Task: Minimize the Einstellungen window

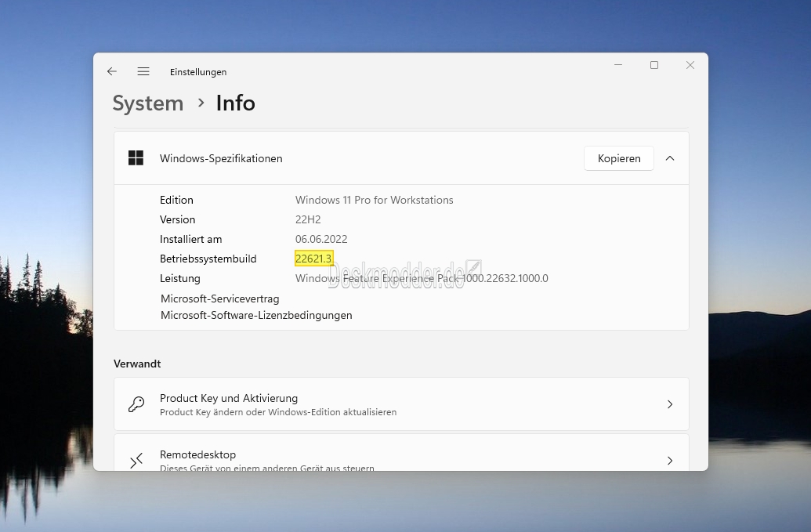Action: click(618, 65)
